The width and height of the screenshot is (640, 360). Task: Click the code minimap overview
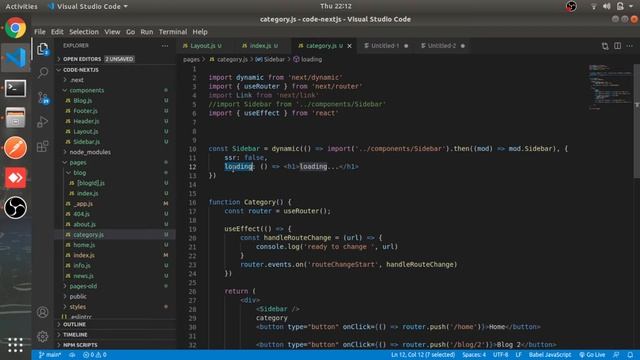coord(610,87)
